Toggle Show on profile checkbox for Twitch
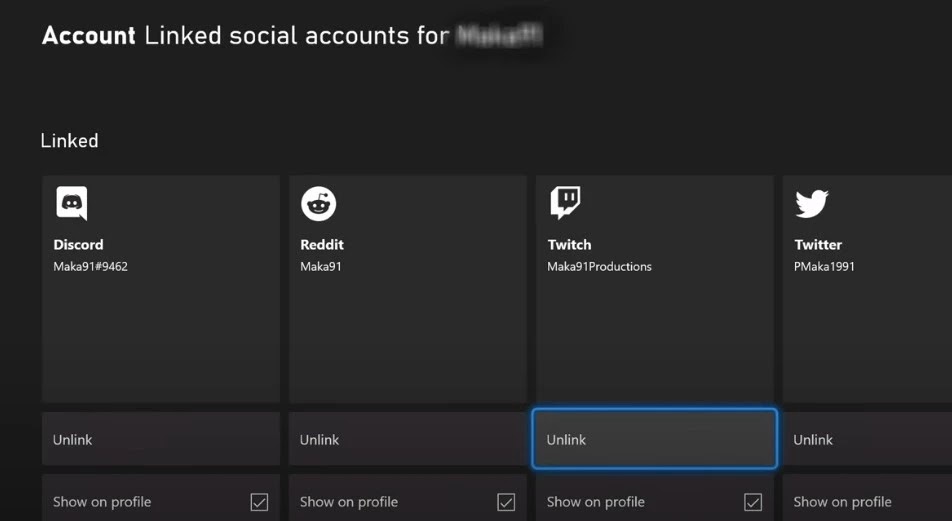This screenshot has width=952, height=521. coord(753,502)
